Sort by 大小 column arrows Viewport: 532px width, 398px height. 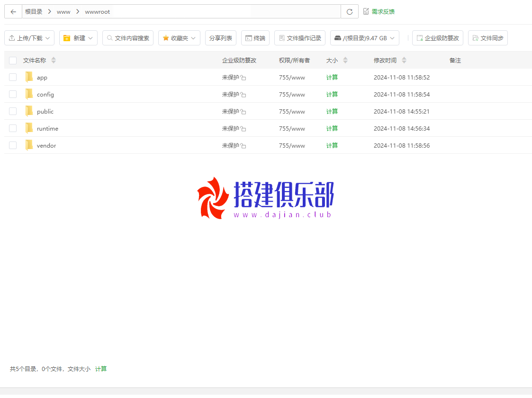click(345, 61)
